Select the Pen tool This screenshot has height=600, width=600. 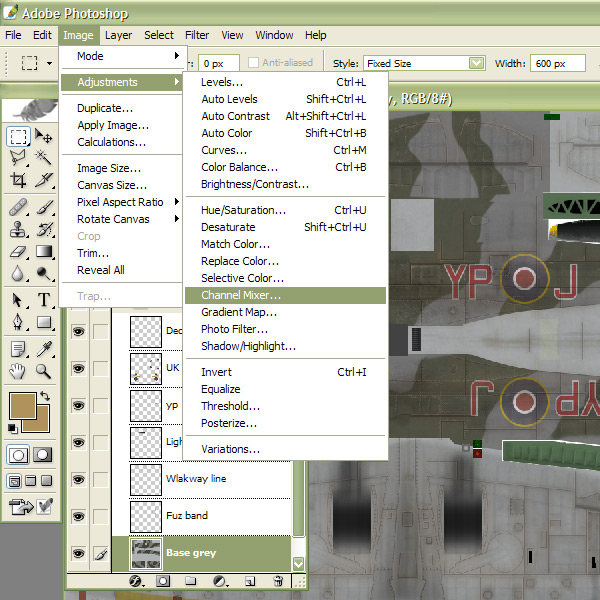tap(18, 322)
